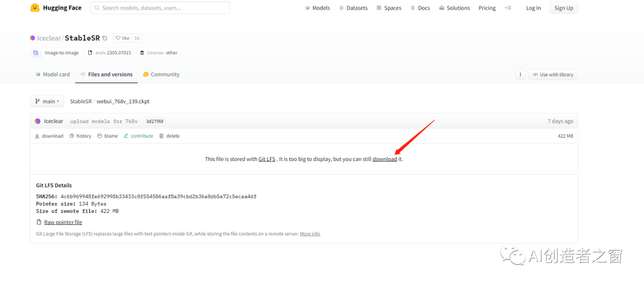Viewport: 644px width, 284px height.
Task: Click the Use with library button
Action: [553, 75]
